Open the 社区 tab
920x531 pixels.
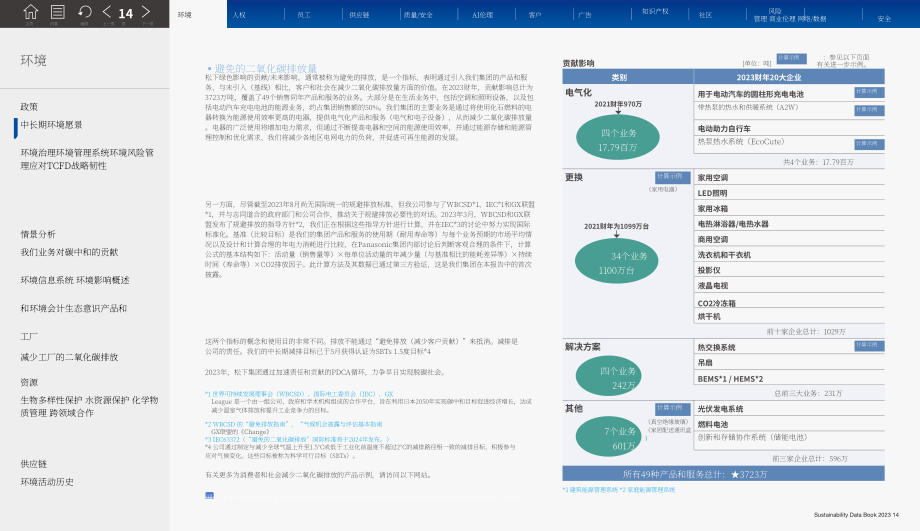click(705, 15)
